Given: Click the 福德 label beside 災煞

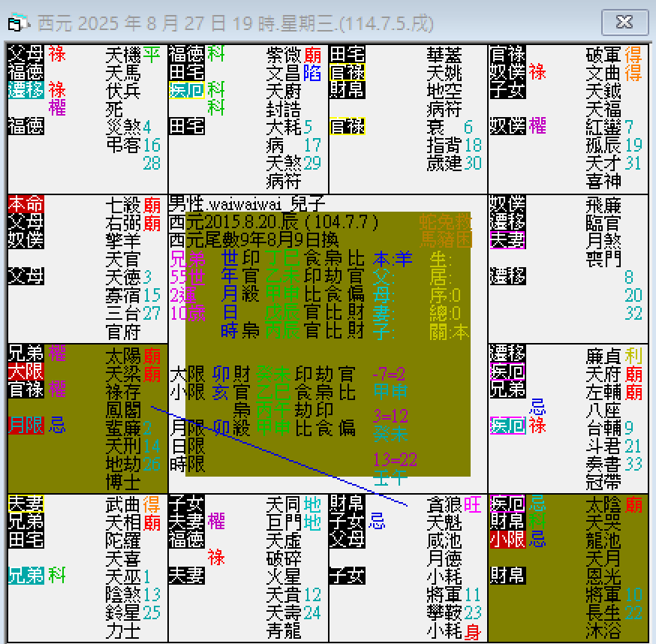Looking at the screenshot, I should (x=26, y=126).
